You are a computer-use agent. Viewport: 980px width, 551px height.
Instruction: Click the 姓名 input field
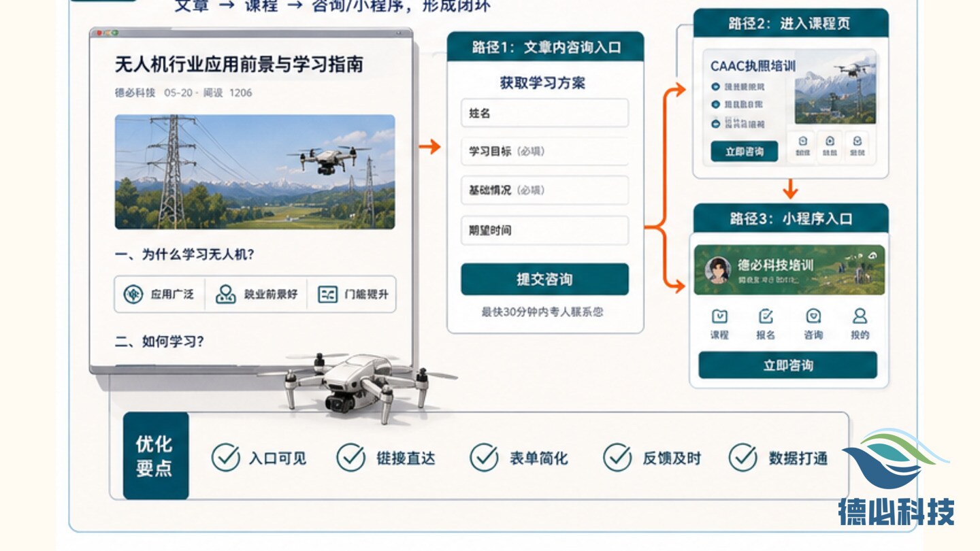tap(544, 113)
